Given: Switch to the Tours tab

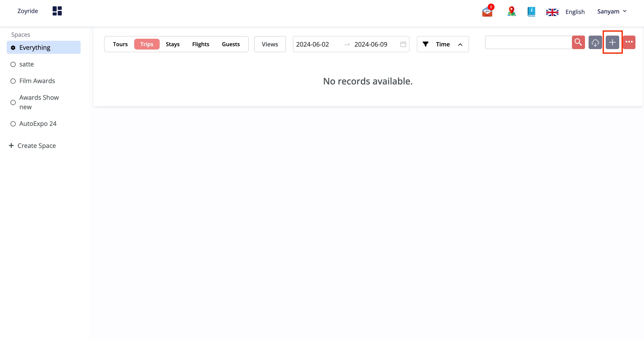Looking at the screenshot, I should coord(120,44).
